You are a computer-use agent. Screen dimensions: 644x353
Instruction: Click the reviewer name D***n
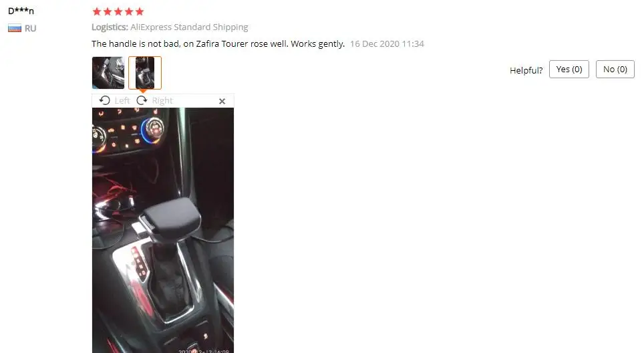pyautogui.click(x=21, y=11)
